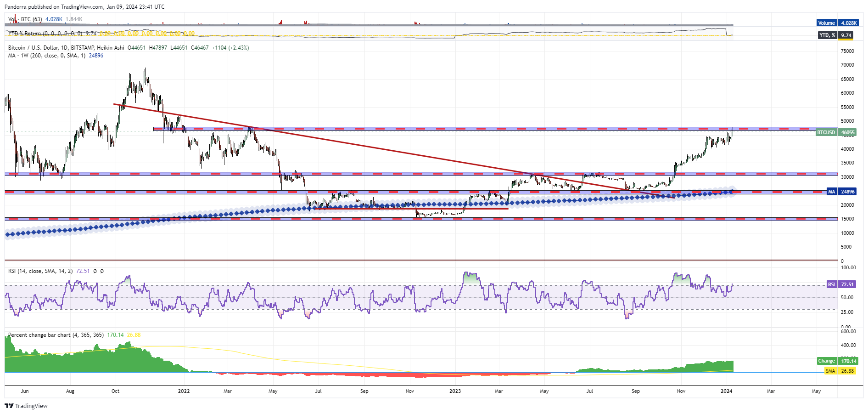This screenshot has width=868, height=414.
Task: Select the dashed support zone near 31000
Action: (421, 174)
